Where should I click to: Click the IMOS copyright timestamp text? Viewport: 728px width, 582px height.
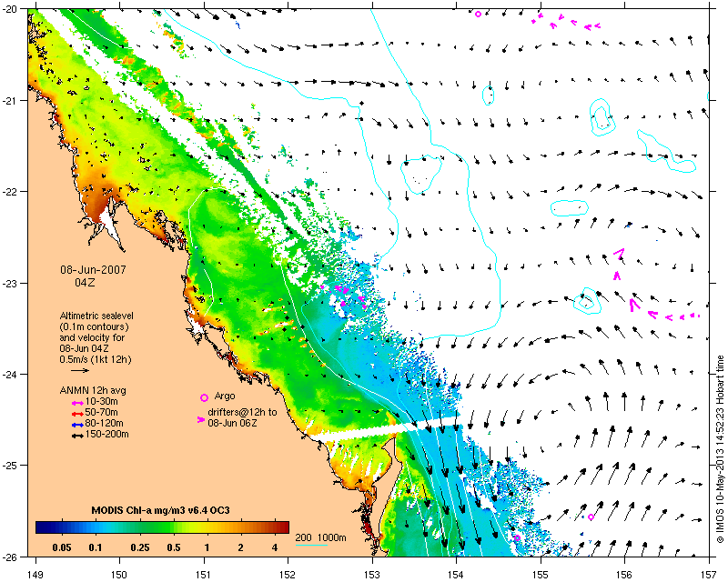click(x=720, y=449)
